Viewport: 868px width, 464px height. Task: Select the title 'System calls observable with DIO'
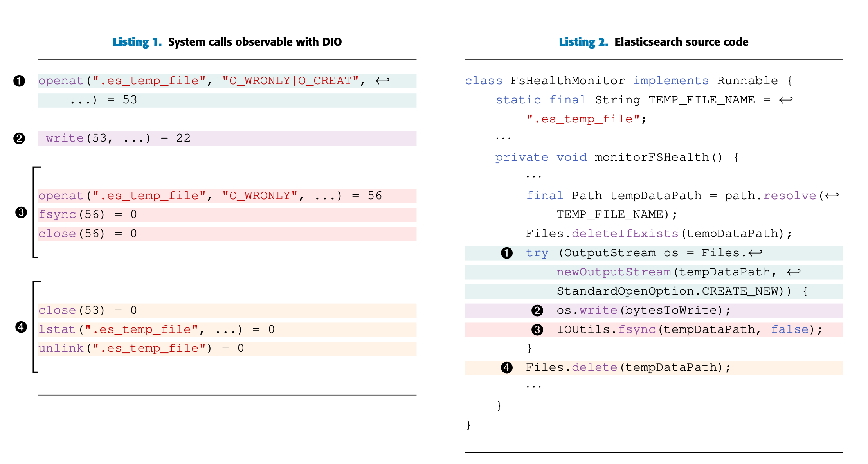255,42
